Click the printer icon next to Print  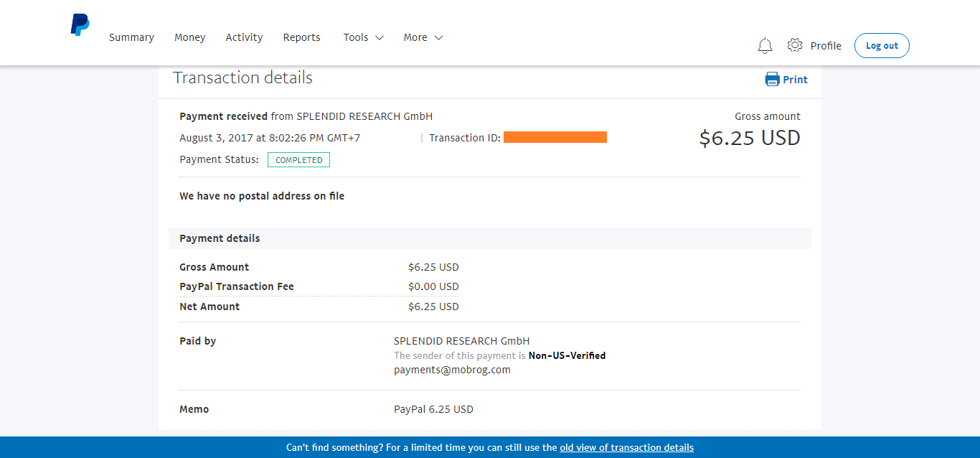[x=772, y=79]
